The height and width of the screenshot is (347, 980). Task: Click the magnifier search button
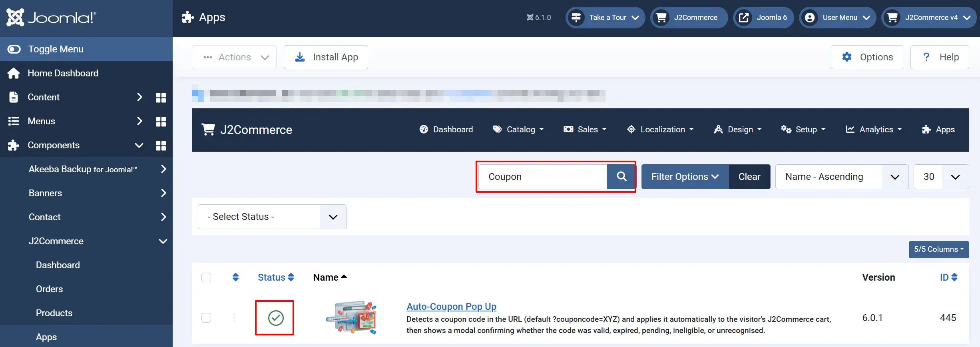pos(621,177)
